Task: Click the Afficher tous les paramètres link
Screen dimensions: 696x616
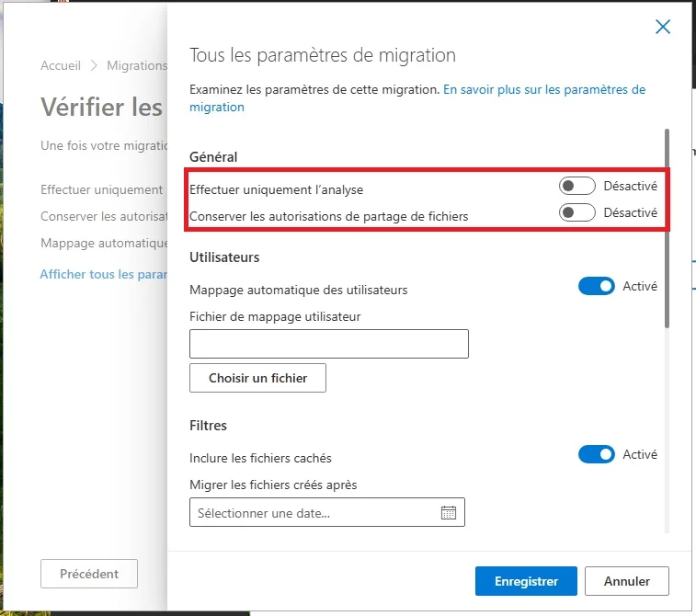Action: (x=103, y=274)
